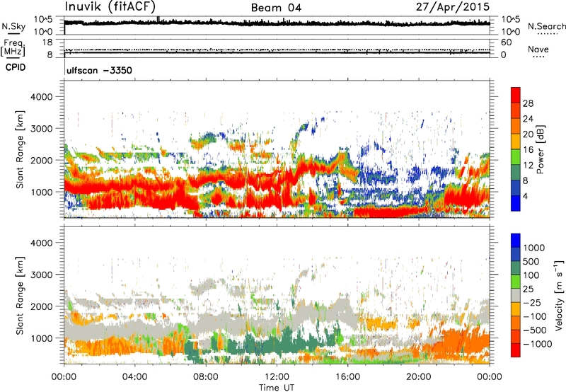Click left '10^5' sky noise tick
The width and height of the screenshot is (566, 392).
pos(43,20)
